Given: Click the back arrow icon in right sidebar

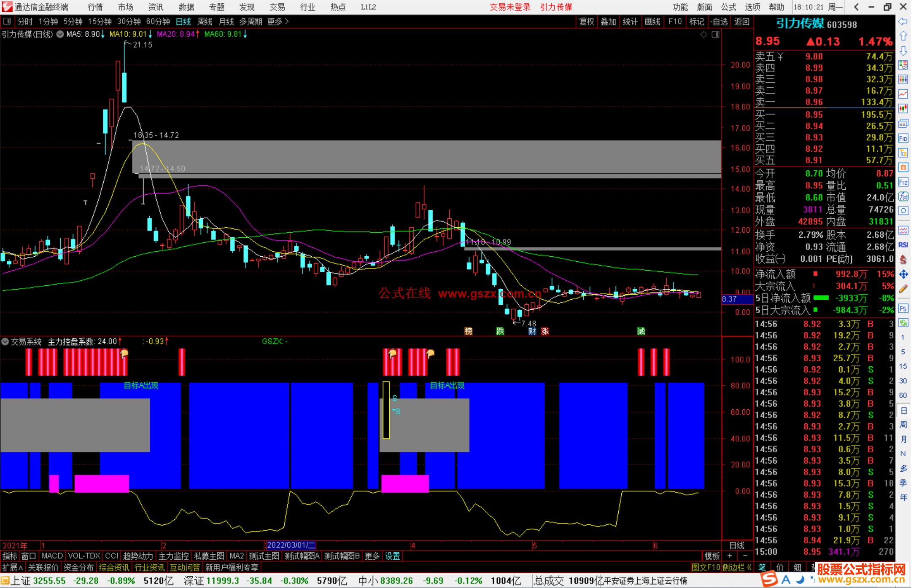Looking at the screenshot, I should [903, 21].
